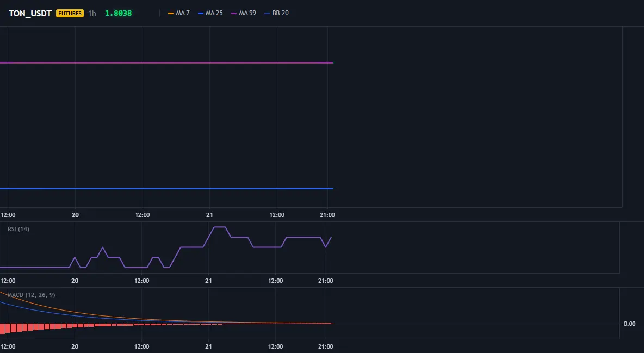Screen dimensions: 644x353
Task: Click the 20 date label on main chart axis
Action: tap(75, 215)
